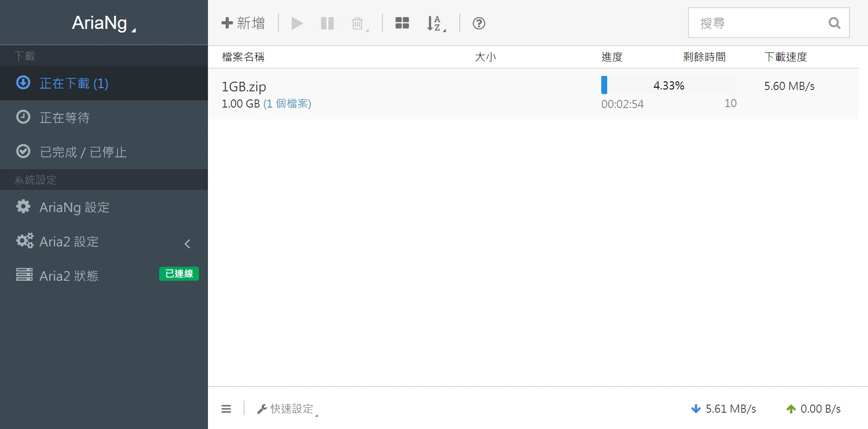Open the 1 個檔案 link
Image resolution: width=868 pixels, height=429 pixels.
point(288,104)
